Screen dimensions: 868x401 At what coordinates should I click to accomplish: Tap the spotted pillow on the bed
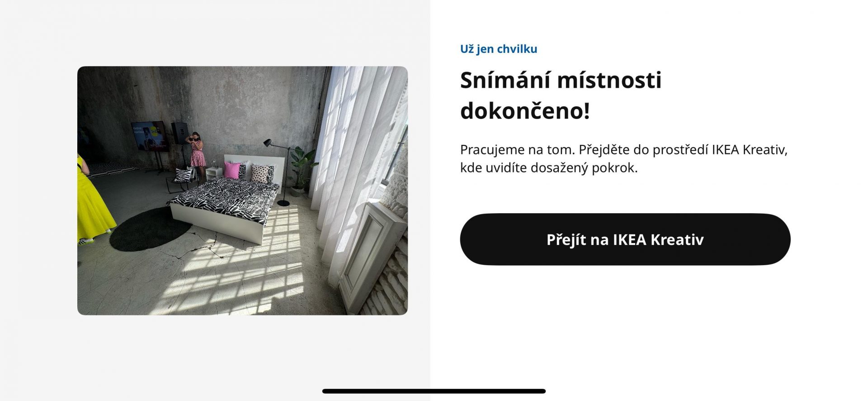click(x=263, y=174)
